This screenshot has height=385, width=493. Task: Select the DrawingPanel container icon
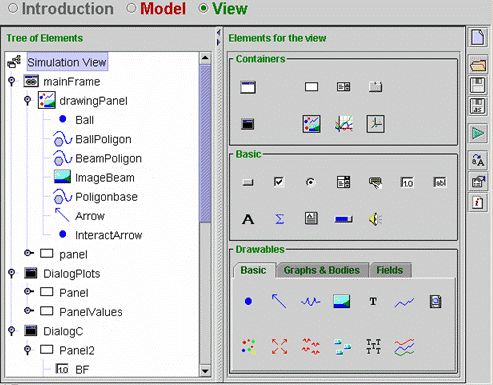tap(311, 124)
